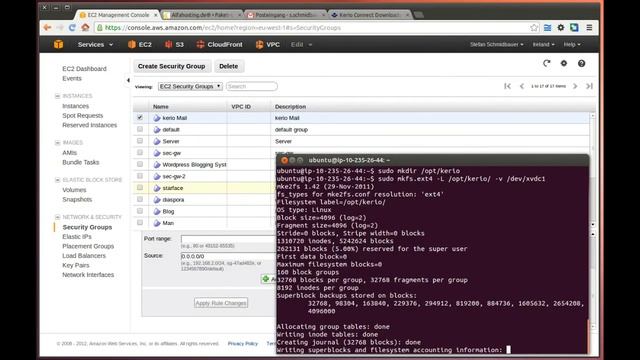
Task: Open the EC2 Security Groups viewing dropdown
Action: (190, 86)
